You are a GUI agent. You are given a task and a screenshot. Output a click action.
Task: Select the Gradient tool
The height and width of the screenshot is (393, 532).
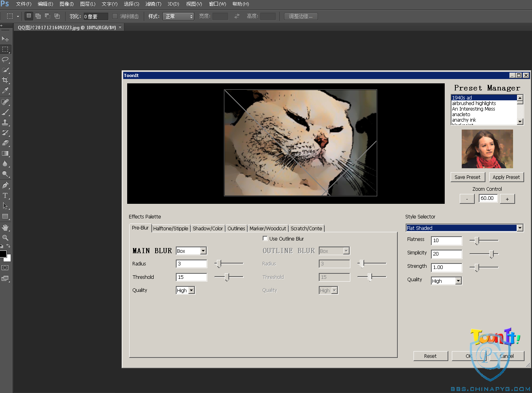[x=5, y=153]
